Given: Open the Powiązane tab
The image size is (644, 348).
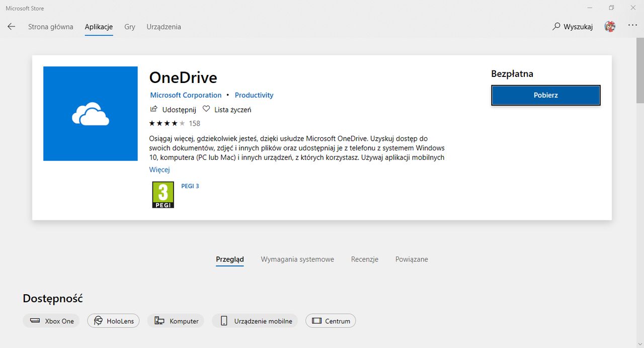Looking at the screenshot, I should pyautogui.click(x=412, y=259).
